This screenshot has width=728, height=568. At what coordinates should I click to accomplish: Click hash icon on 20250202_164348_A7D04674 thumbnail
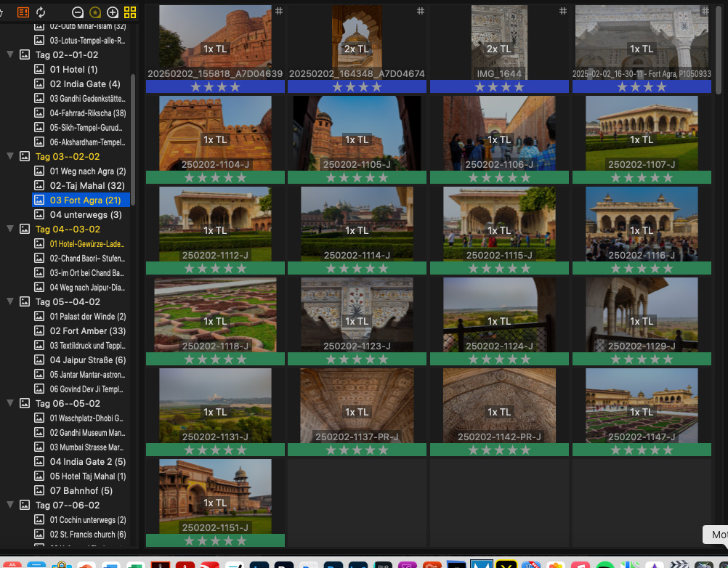click(x=420, y=11)
